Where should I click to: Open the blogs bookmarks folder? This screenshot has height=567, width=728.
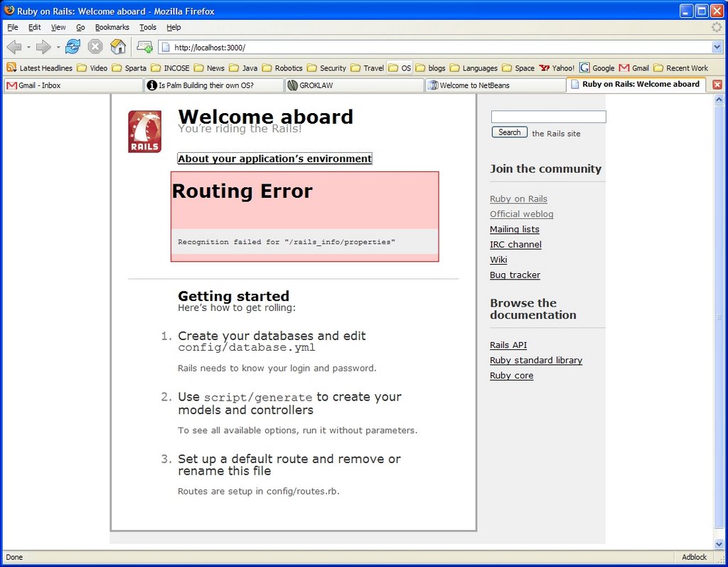430,68
